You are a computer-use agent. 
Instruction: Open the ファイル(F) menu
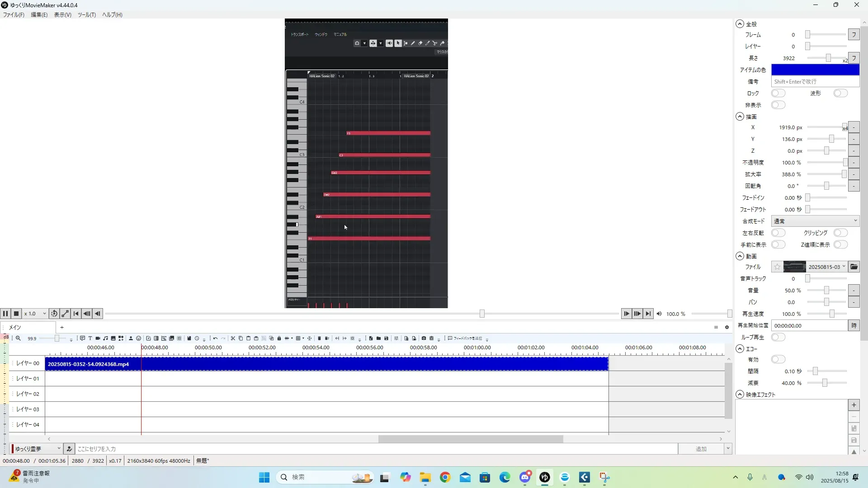pyautogui.click(x=14, y=15)
